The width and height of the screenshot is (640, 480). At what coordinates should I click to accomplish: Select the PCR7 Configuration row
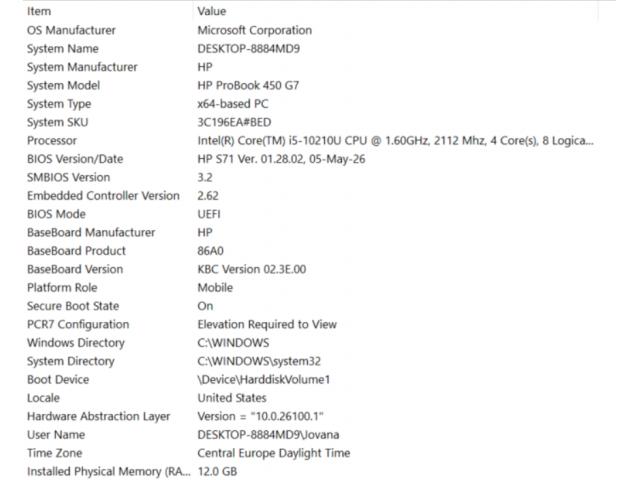[310, 324]
